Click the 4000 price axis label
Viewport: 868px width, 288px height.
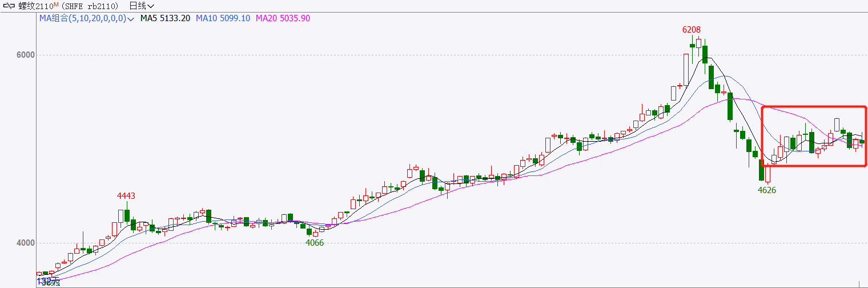[26, 243]
